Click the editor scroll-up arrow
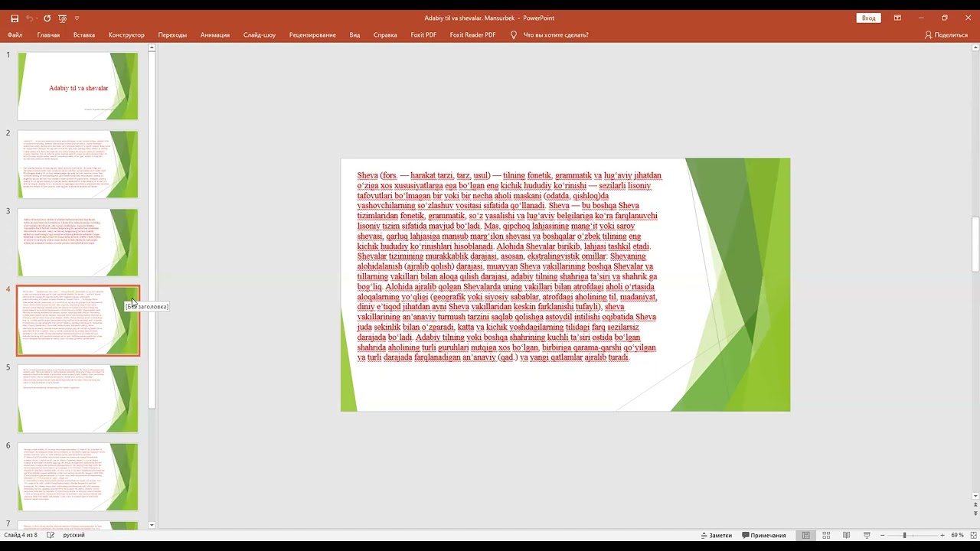This screenshot has width=980, height=551. point(975,47)
